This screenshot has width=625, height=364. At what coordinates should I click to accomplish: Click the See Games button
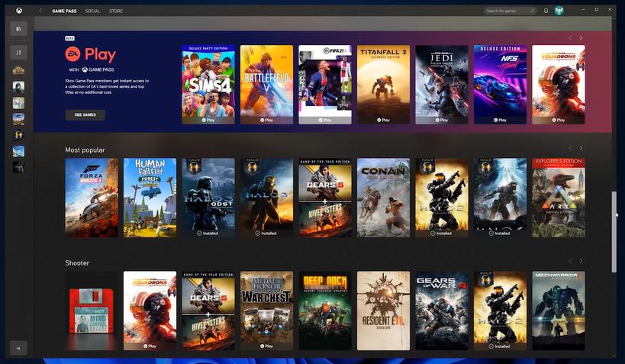[x=85, y=114]
